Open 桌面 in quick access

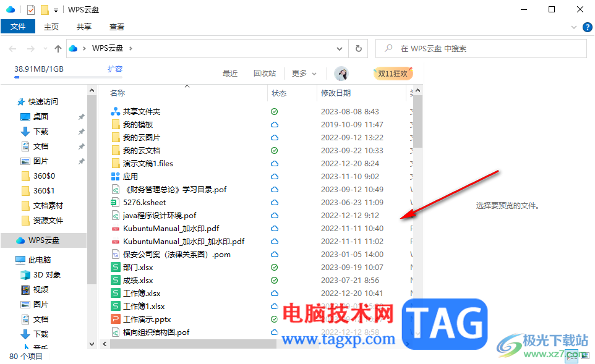(41, 116)
